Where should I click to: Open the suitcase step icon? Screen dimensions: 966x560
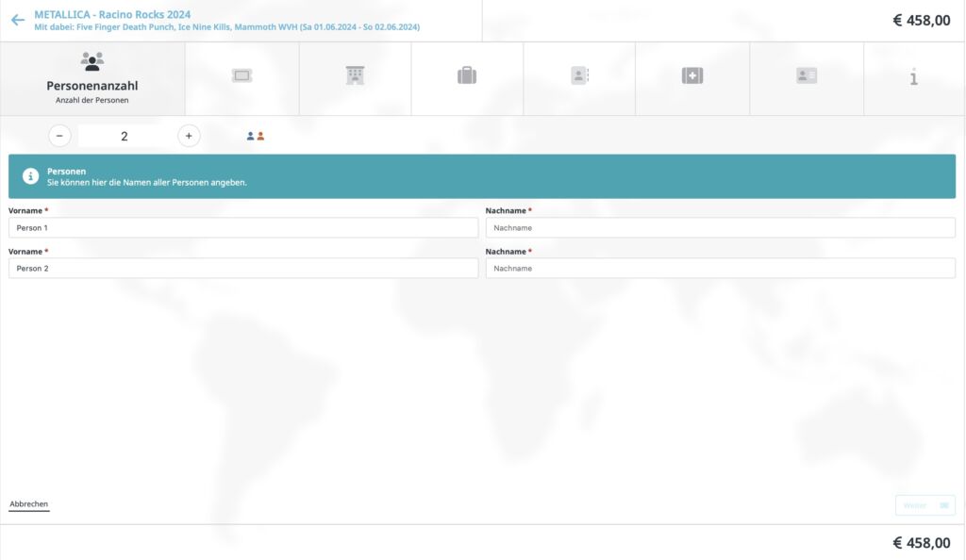pyautogui.click(x=467, y=76)
